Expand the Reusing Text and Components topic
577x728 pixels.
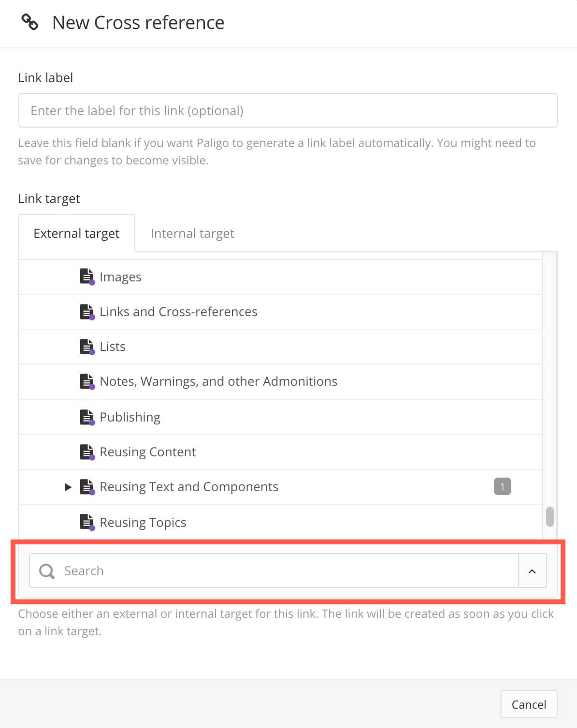point(68,487)
